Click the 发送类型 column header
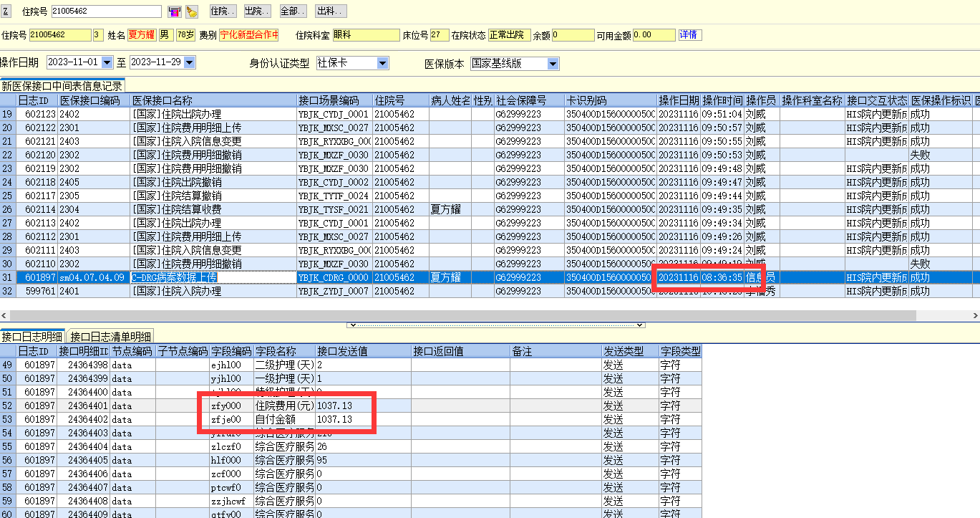Image resolution: width=980 pixels, height=518 pixels. click(x=630, y=351)
